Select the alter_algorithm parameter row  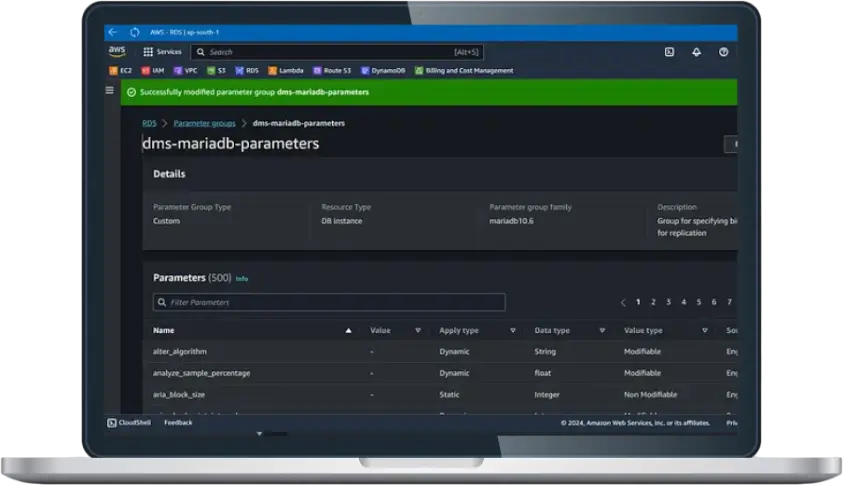click(x=439, y=352)
